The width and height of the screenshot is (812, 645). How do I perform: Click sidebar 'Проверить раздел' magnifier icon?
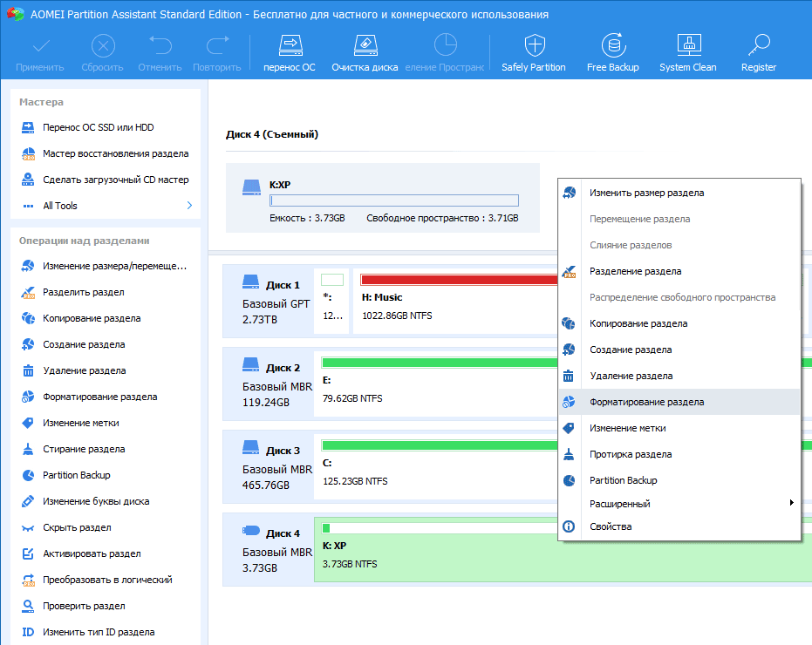(x=28, y=606)
